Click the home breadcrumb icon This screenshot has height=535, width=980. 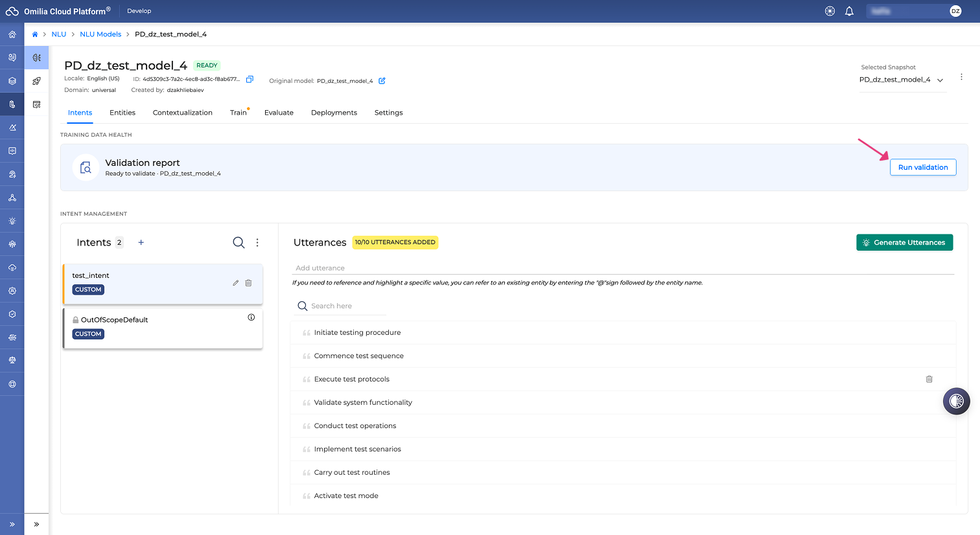[x=35, y=34]
